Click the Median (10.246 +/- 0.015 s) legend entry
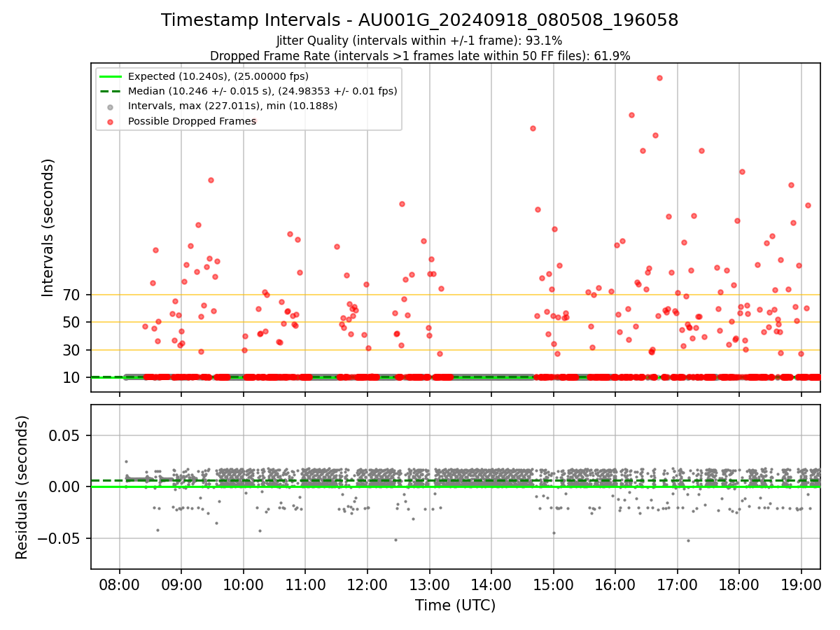The image size is (840, 630). click(x=262, y=91)
